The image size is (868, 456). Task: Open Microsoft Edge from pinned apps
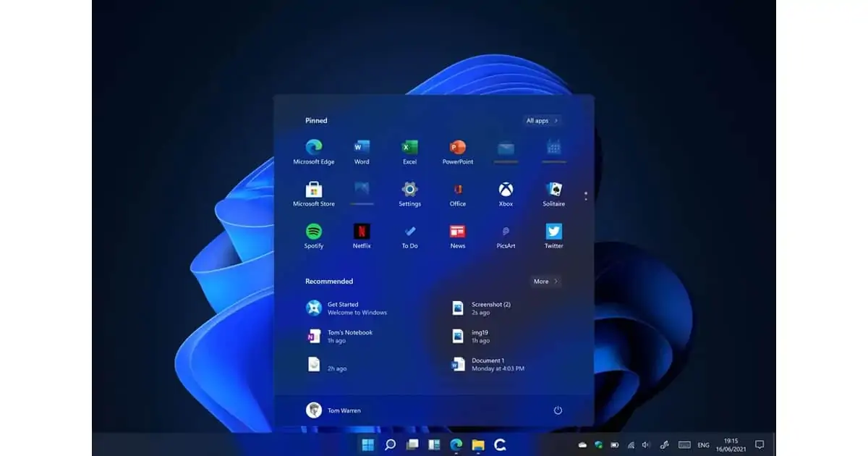point(313,148)
